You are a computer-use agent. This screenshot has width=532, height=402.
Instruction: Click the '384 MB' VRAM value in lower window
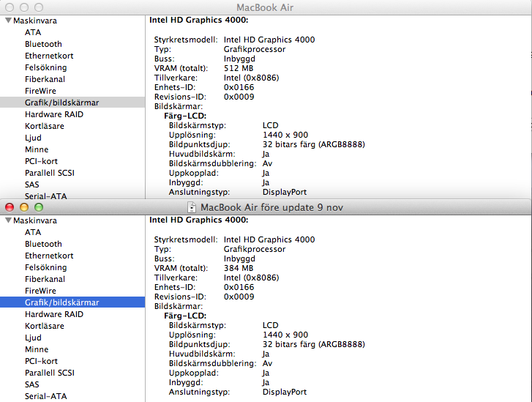click(239, 268)
